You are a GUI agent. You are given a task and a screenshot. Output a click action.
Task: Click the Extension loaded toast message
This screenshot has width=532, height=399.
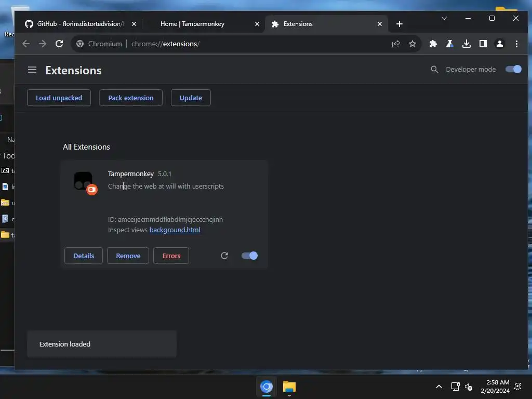coord(102,344)
